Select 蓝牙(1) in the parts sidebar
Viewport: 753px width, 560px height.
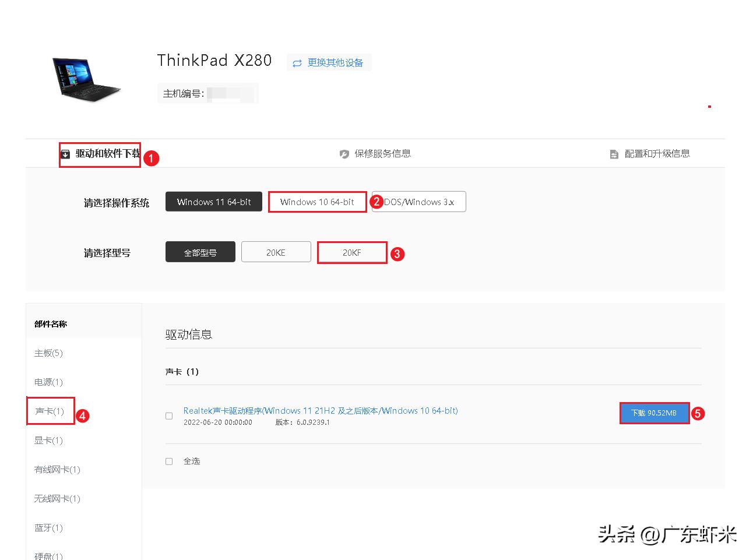48,527
